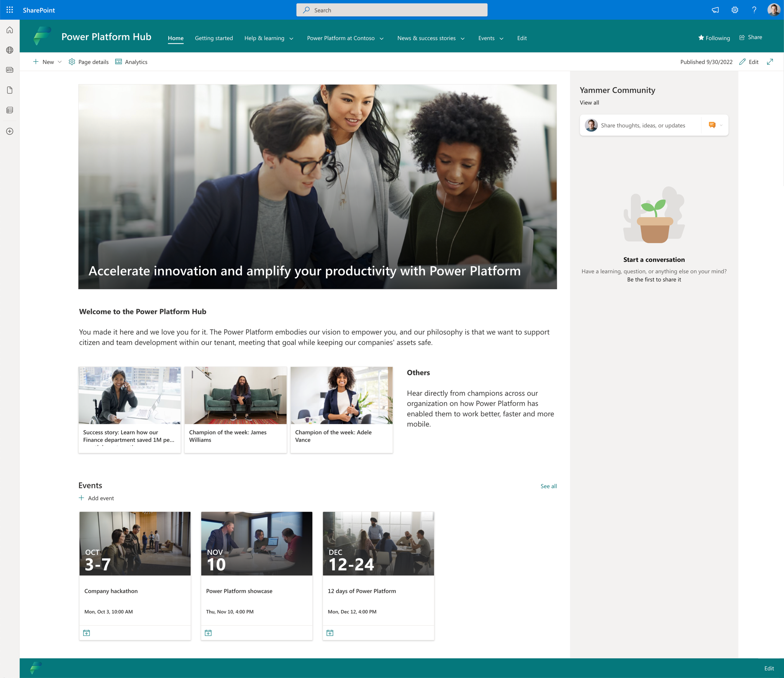Click See all events link
This screenshot has height=678, width=784.
(x=547, y=486)
